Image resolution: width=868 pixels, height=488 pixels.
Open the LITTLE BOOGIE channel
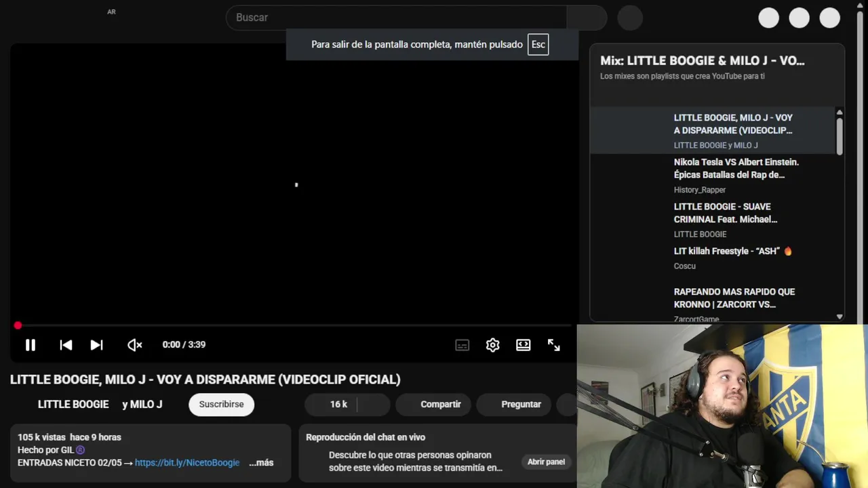(x=73, y=405)
